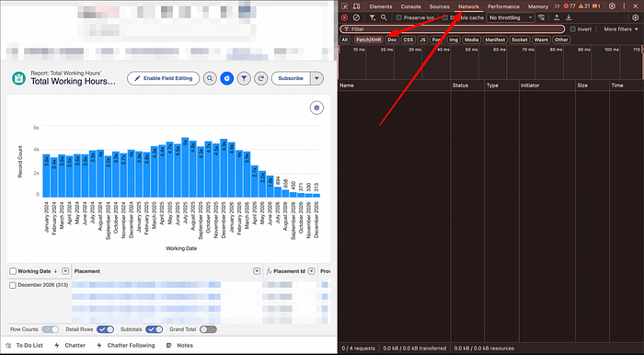The image size is (644, 355).
Task: Open network search magnifier in DevTools
Action: pos(384,17)
